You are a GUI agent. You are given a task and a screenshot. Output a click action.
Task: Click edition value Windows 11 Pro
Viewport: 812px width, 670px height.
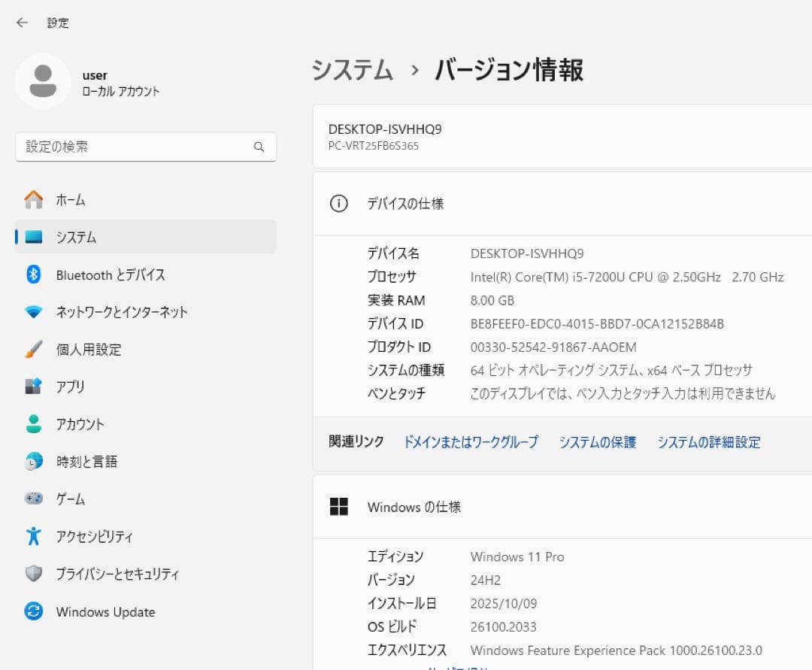pos(517,556)
